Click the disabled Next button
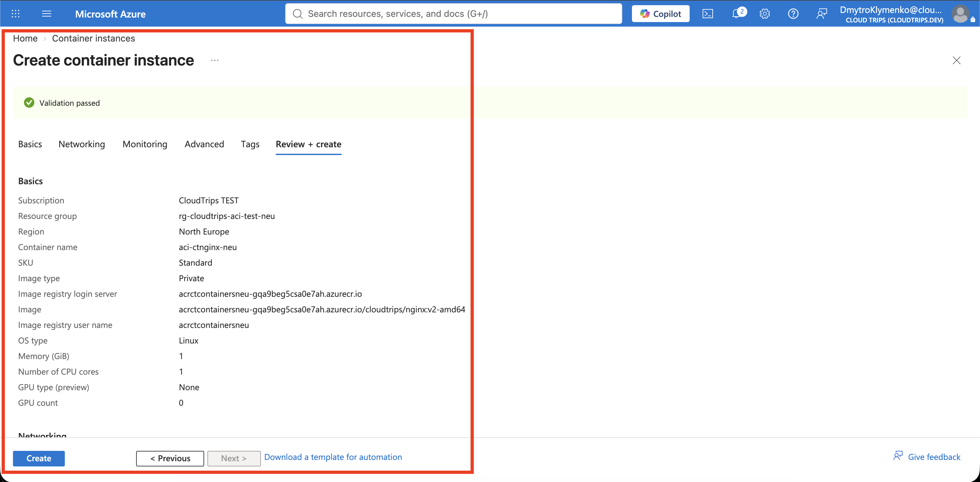 tap(234, 458)
